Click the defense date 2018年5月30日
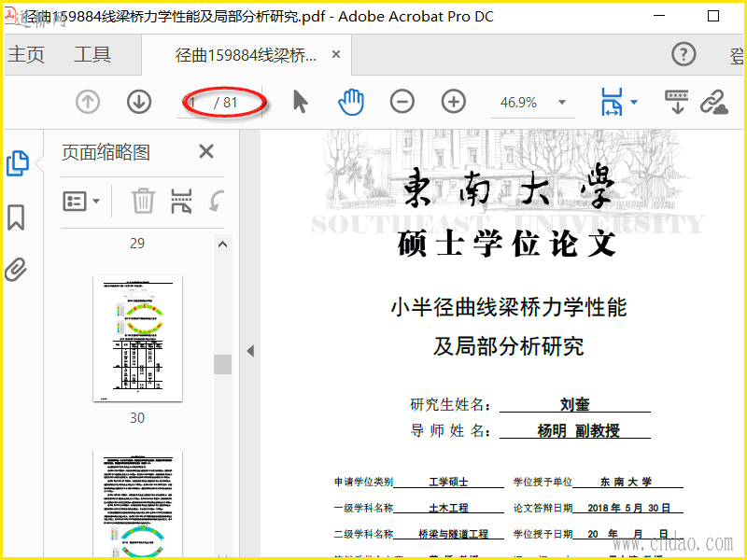The width and height of the screenshot is (747, 560). 628,508
